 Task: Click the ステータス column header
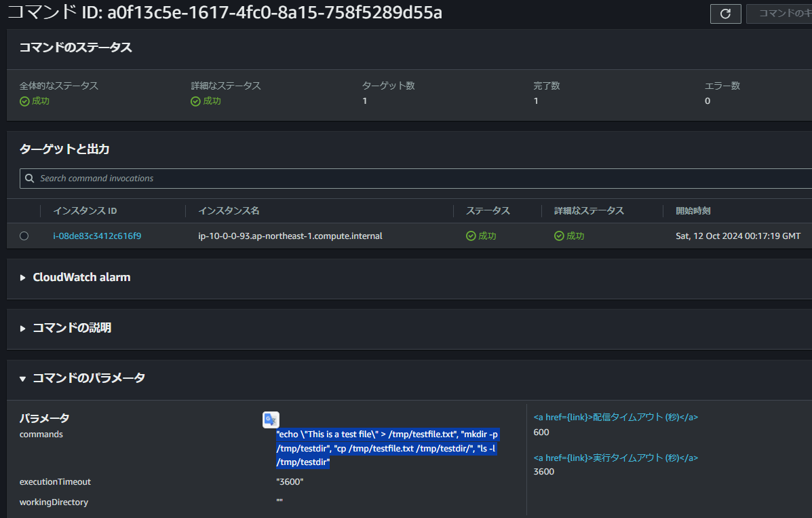(488, 211)
